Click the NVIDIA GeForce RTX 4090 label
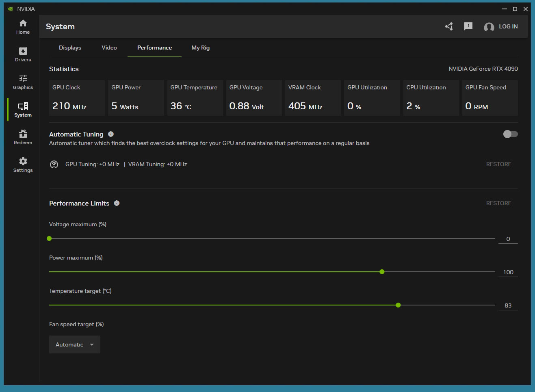Viewport: 535px width, 392px height. pos(483,69)
